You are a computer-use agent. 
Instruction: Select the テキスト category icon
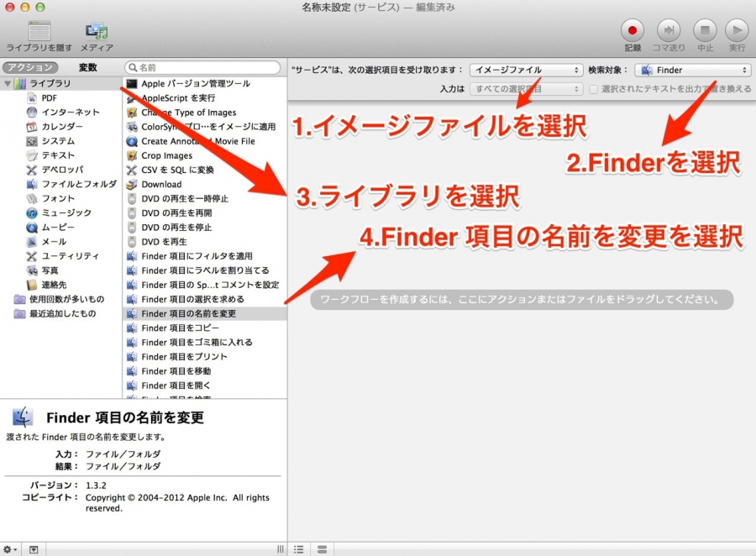(32, 155)
